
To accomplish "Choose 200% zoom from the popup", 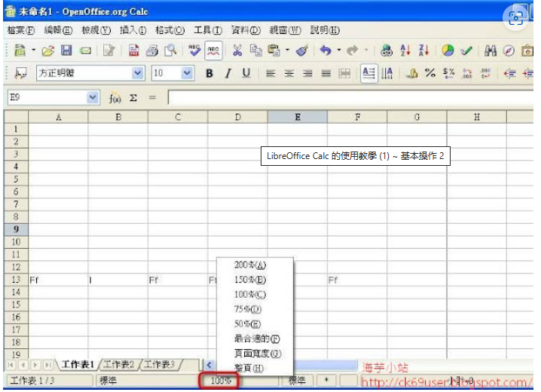I will point(250,265).
